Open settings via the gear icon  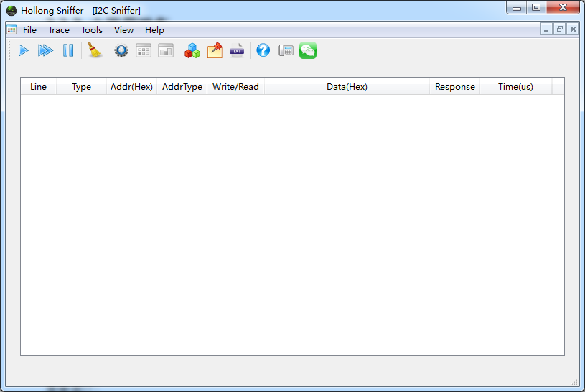121,50
